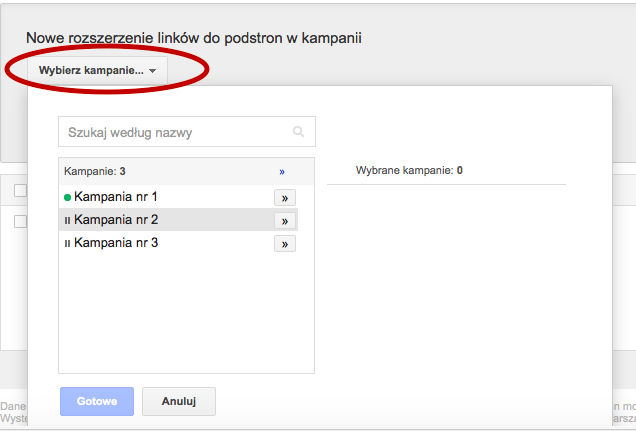Toggle the lower checkbox behind the dialog
The image size is (636, 431).
click(20, 221)
